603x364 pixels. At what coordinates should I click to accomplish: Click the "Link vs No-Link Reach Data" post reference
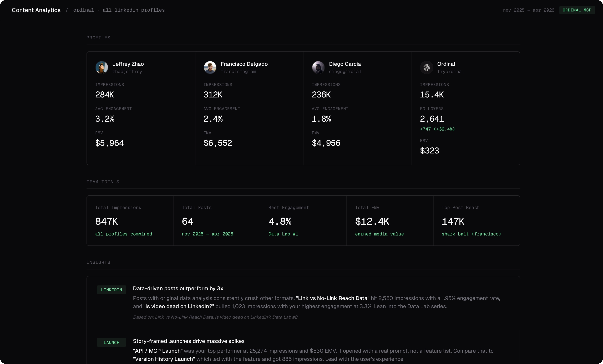333,298
